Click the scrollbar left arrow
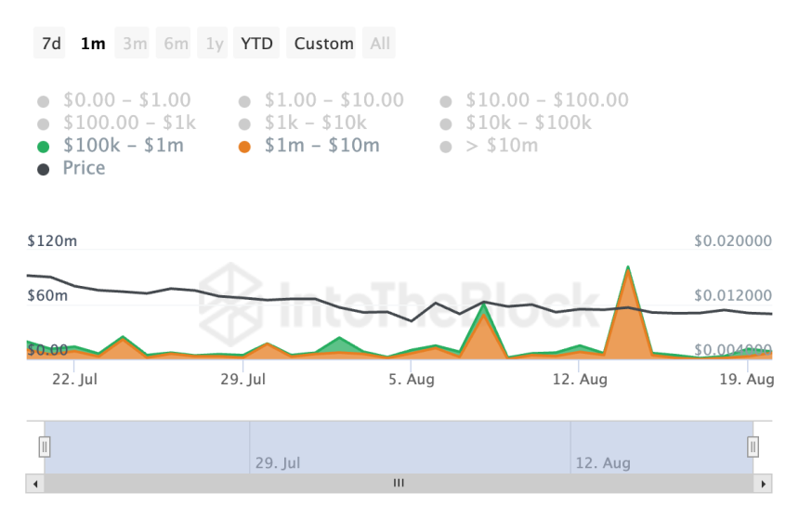The width and height of the screenshot is (799, 532). (x=35, y=484)
